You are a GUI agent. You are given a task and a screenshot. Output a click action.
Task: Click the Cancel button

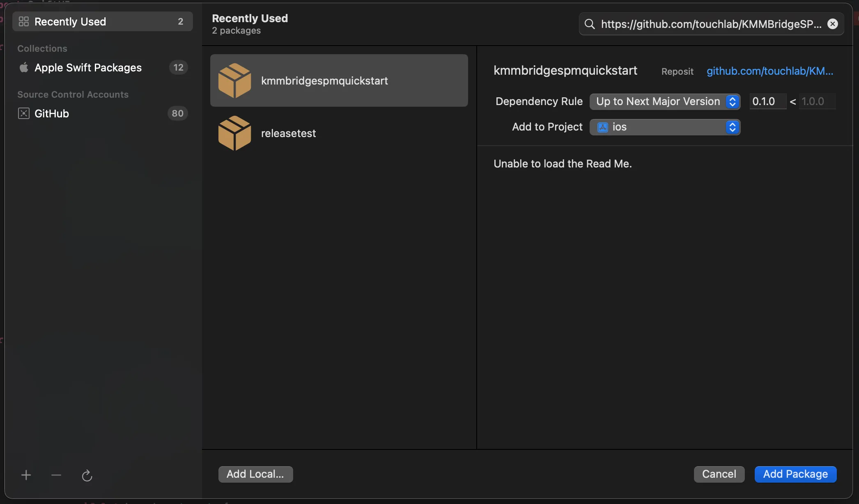click(x=719, y=474)
